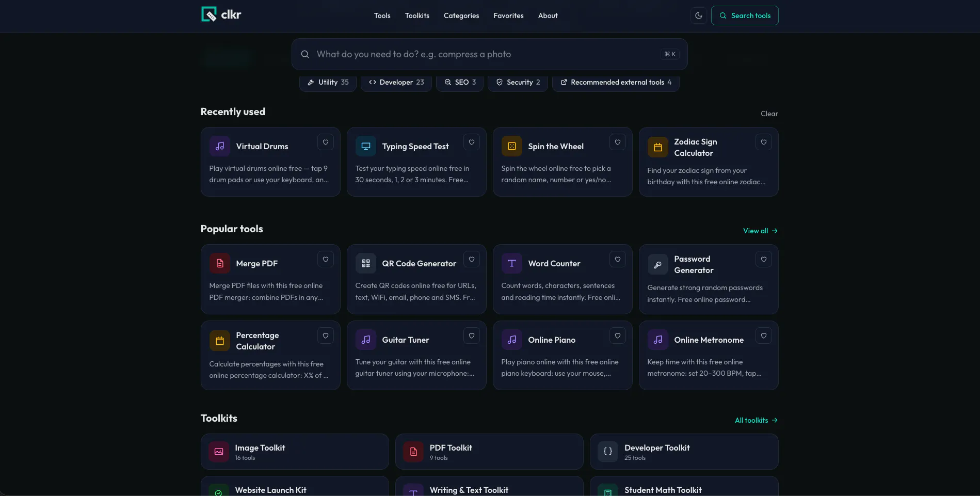
Task: Click the QR Code Generator grid icon
Action: pos(366,263)
